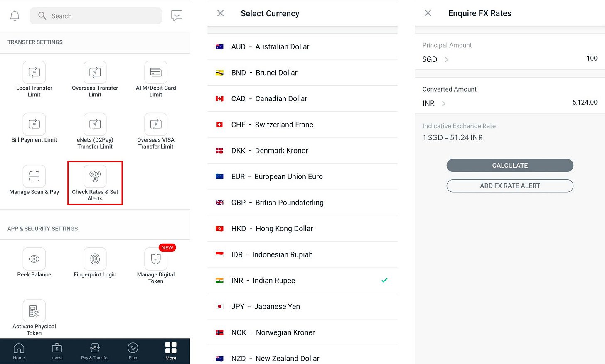
Task: Select IDR - Indonesian Rupiah
Action: (x=302, y=254)
